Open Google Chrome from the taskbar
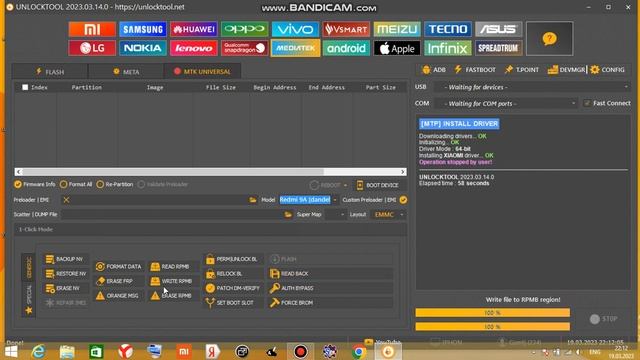 coord(359,351)
